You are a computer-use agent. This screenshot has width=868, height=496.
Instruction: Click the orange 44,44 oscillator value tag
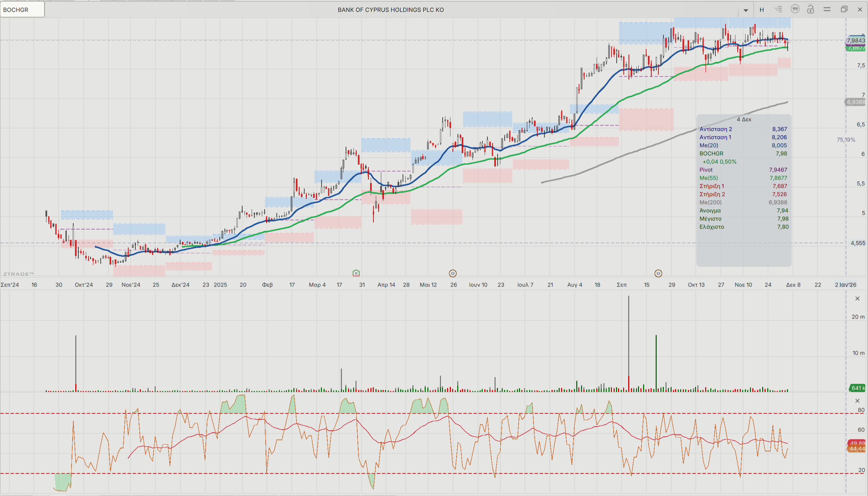pos(857,449)
